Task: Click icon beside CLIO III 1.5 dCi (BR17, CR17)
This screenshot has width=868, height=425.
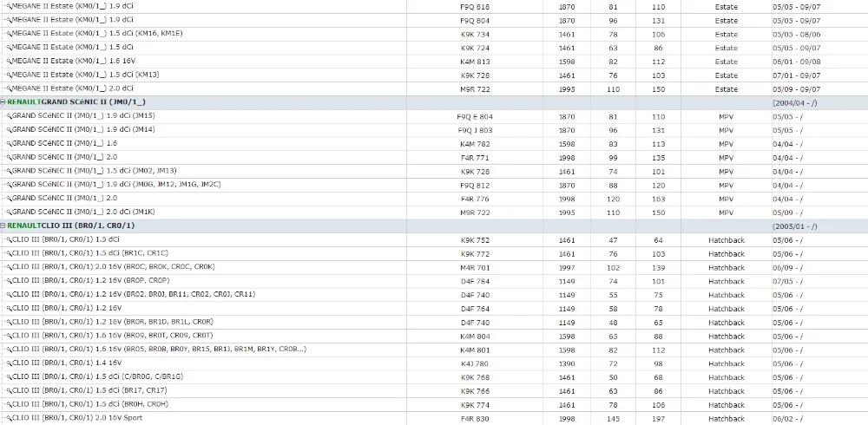Action: (9, 391)
